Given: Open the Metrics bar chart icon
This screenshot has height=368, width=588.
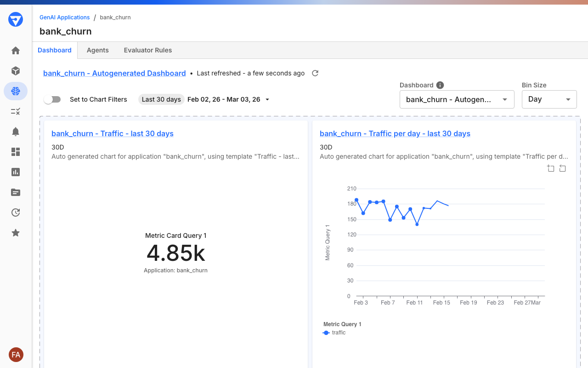Looking at the screenshot, I should pyautogui.click(x=15, y=172).
